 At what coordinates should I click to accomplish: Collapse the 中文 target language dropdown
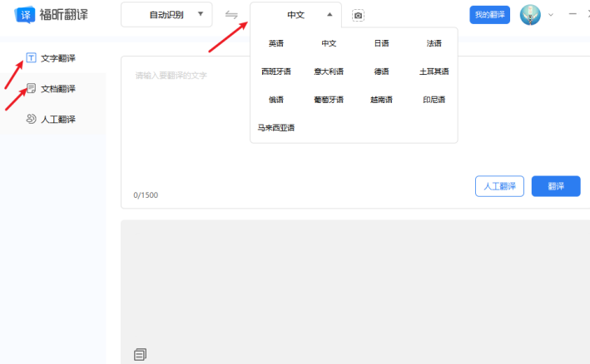(295, 15)
